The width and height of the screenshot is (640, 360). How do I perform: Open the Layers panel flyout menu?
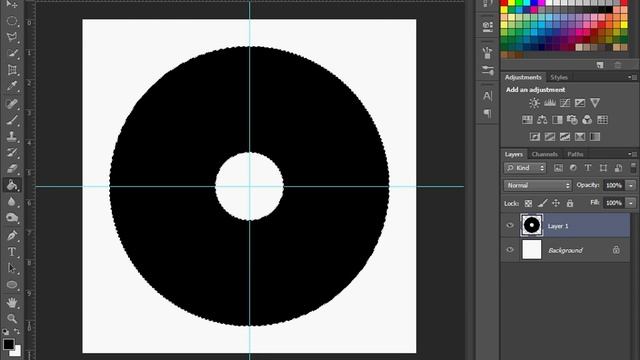click(x=632, y=154)
